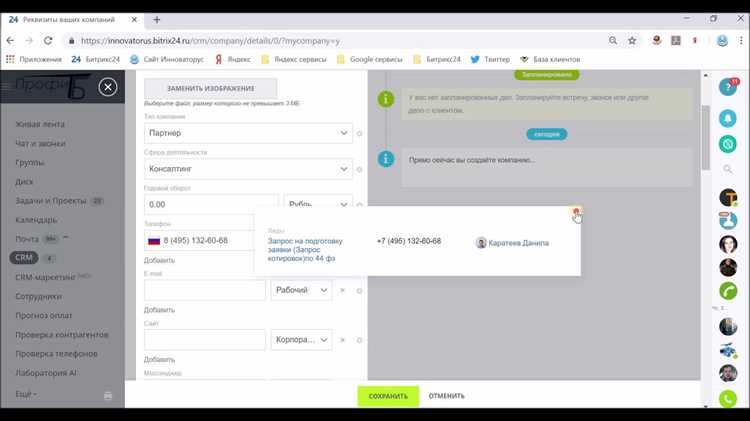Viewport: 750px width, 421px height.
Task: Reload the page using refresh icon
Action: coord(48,41)
